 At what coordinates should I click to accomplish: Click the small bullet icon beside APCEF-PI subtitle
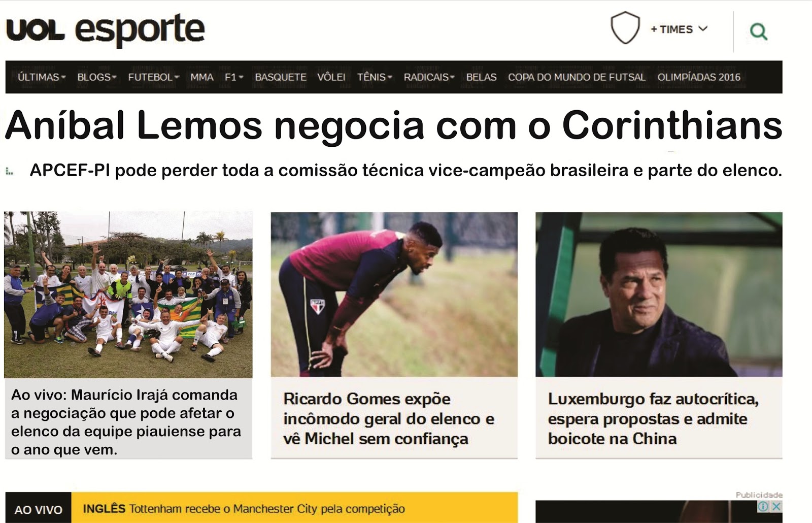click(x=9, y=172)
